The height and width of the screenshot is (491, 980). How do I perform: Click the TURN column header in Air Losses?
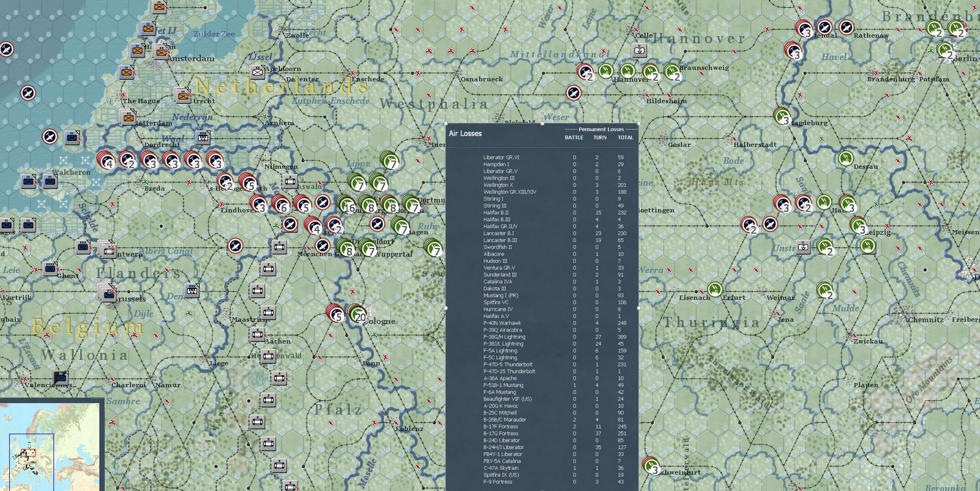[x=600, y=138]
